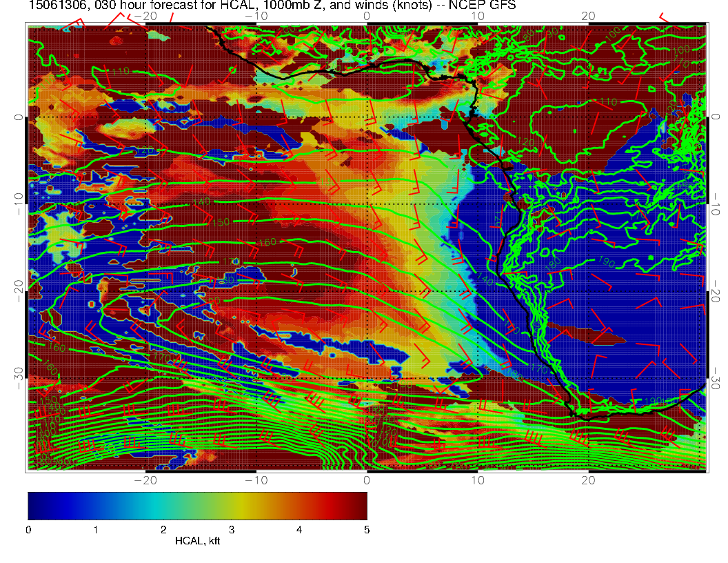Screen dimensions: 728x563
Task: Select the colorbar tick label '5'
Action: tap(367, 530)
